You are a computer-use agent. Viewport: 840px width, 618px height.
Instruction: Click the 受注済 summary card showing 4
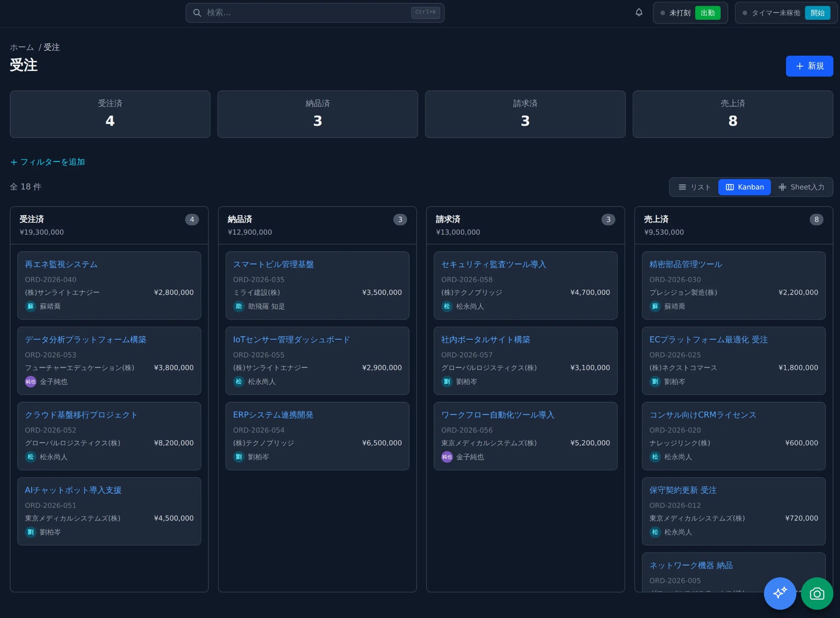(110, 114)
